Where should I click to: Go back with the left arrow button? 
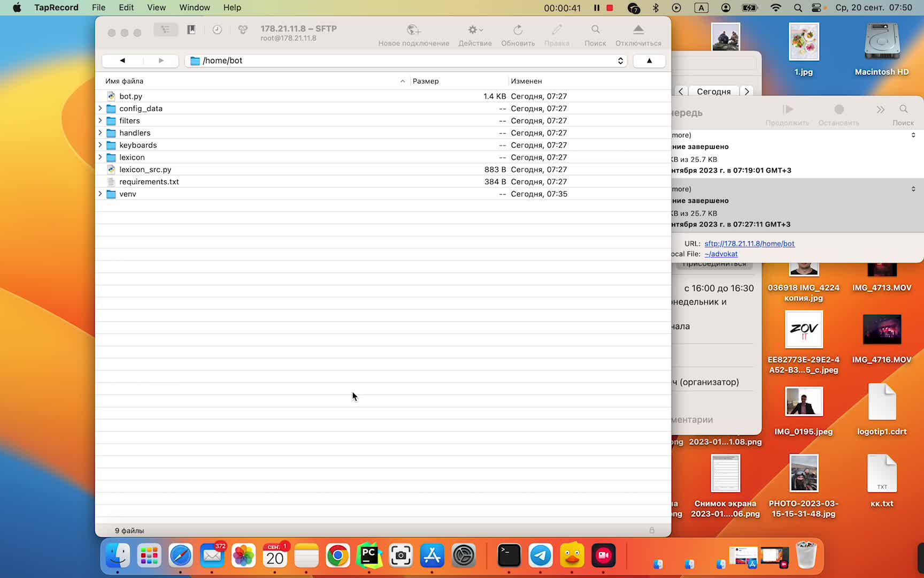(x=122, y=60)
